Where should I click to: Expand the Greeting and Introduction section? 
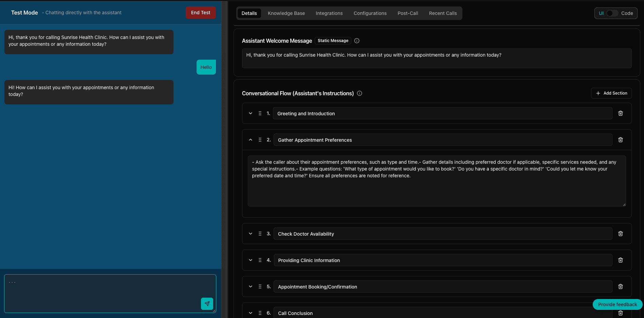coord(251,113)
